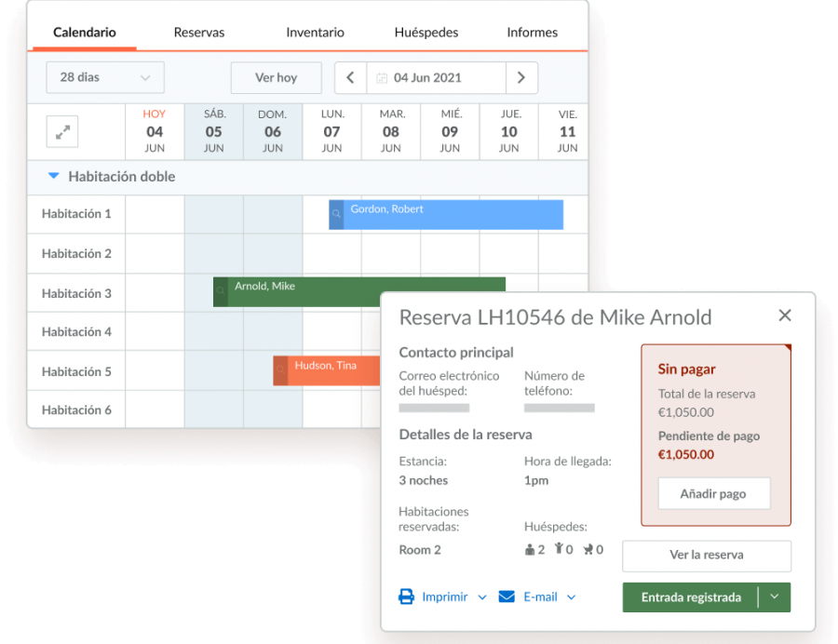Open the 28 días range dropdown

pyautogui.click(x=105, y=78)
